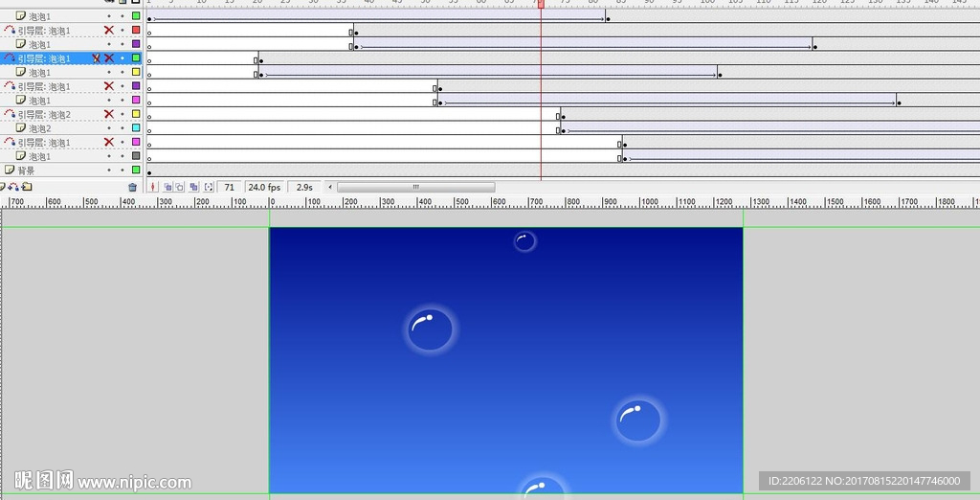Click the filled keyframe on 泡泡2 layer

point(563,130)
